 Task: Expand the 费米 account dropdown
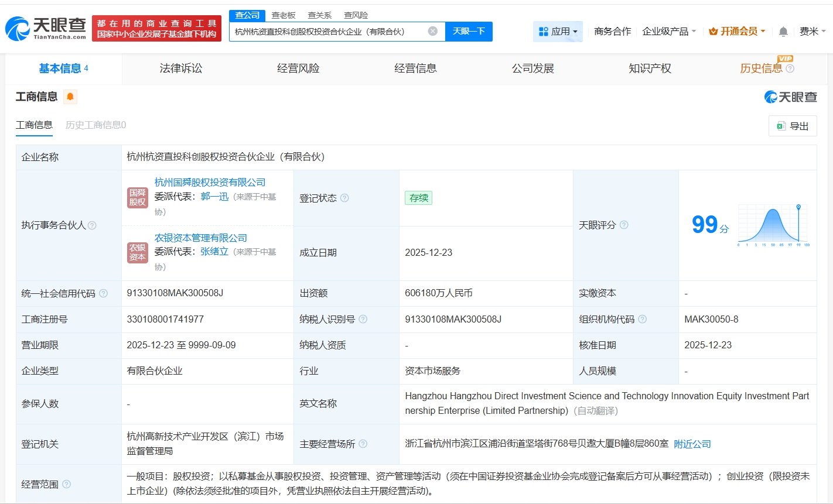click(x=812, y=31)
